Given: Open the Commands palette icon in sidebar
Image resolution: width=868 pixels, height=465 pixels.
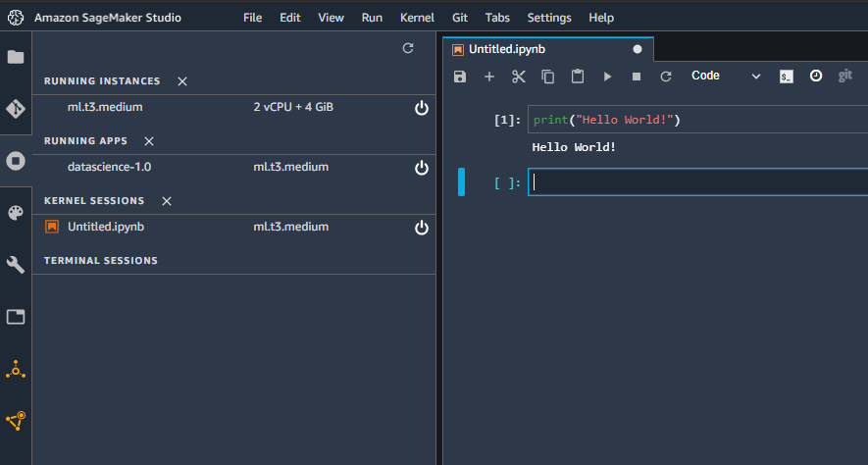Looking at the screenshot, I should [x=16, y=213].
